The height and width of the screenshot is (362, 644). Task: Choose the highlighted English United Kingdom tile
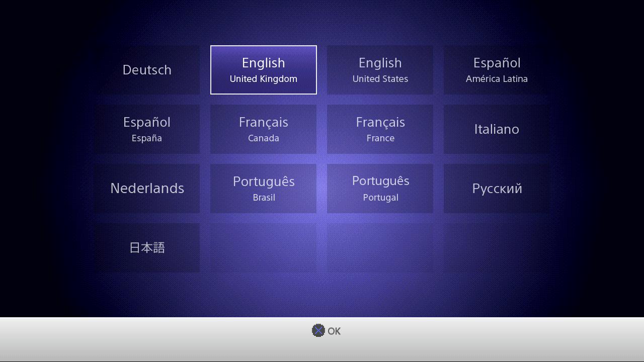click(x=263, y=70)
